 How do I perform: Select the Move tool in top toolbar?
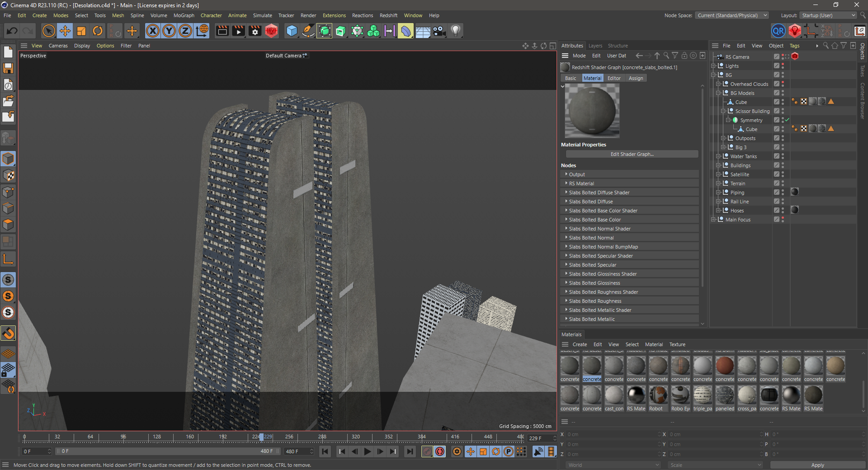(65, 31)
